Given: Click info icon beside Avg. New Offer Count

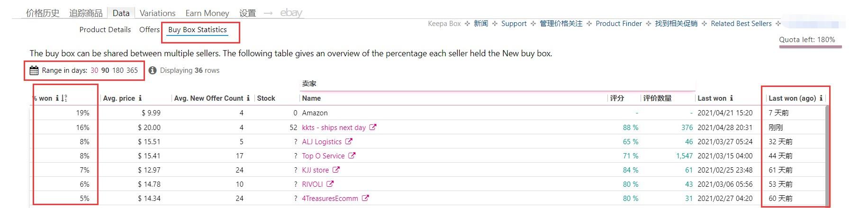Looking at the screenshot, I should click(x=248, y=98).
